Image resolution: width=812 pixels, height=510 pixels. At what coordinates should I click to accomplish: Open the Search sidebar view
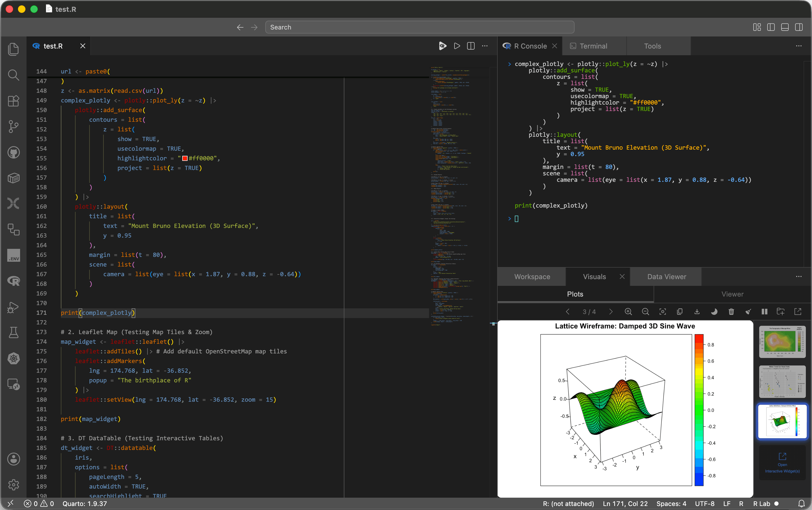(x=13, y=75)
